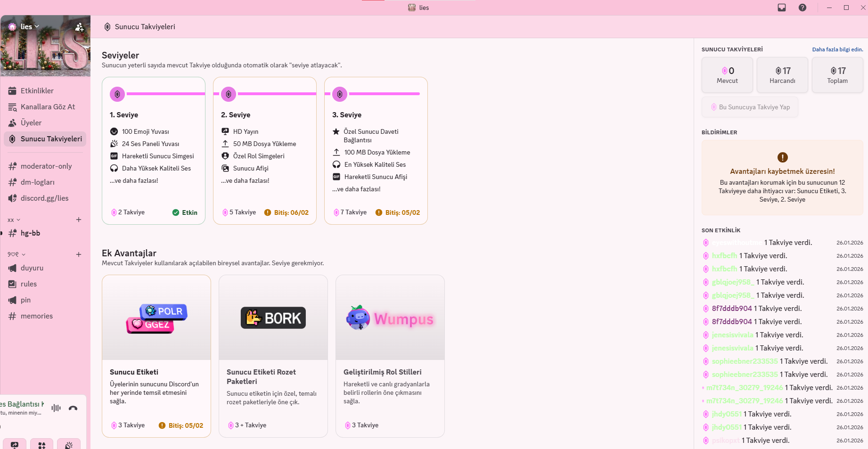Screen dimensions: 868x449
Task: Select the POLR GGEZ server tag image
Action: tap(156, 318)
